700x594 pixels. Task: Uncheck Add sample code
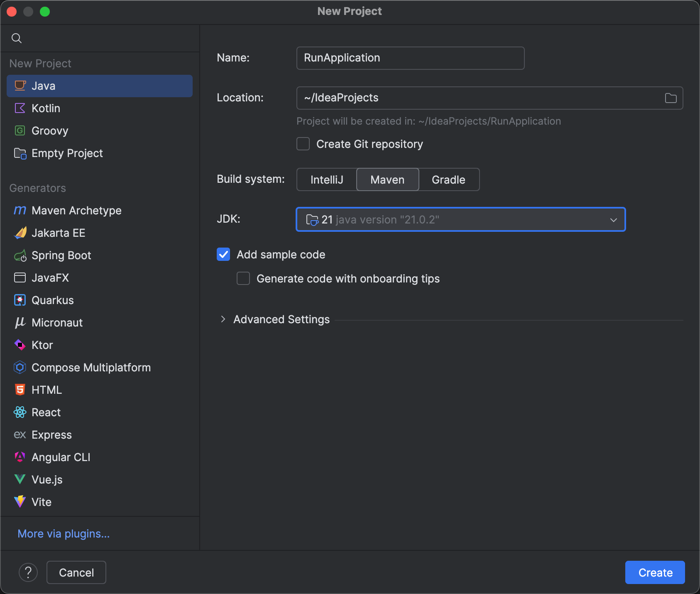click(x=223, y=254)
